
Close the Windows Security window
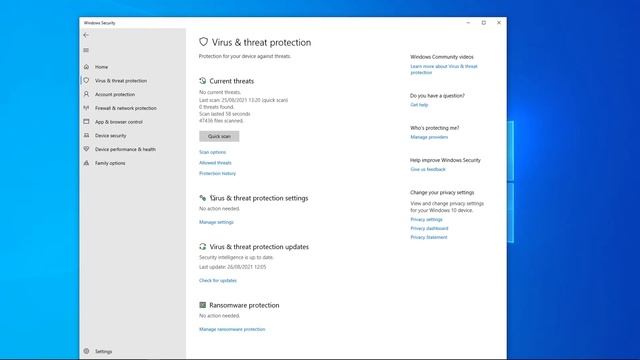499,23
